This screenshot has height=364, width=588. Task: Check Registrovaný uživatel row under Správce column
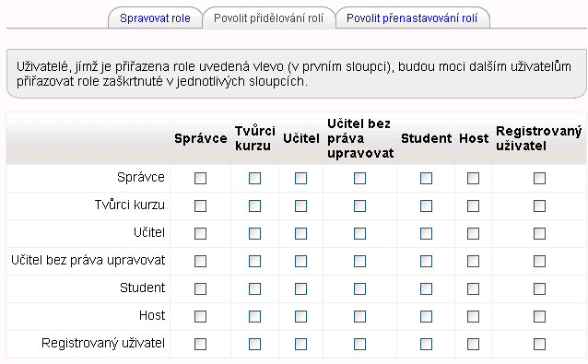coord(200,344)
